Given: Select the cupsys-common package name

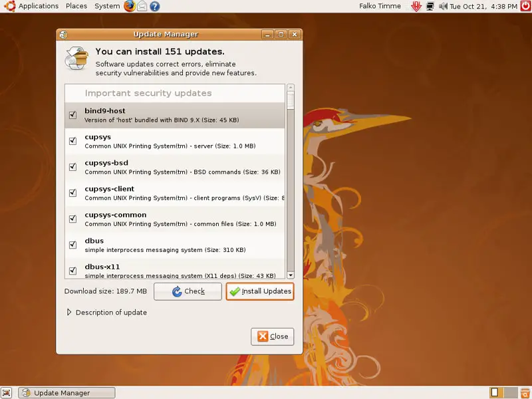Looking at the screenshot, I should tap(115, 215).
